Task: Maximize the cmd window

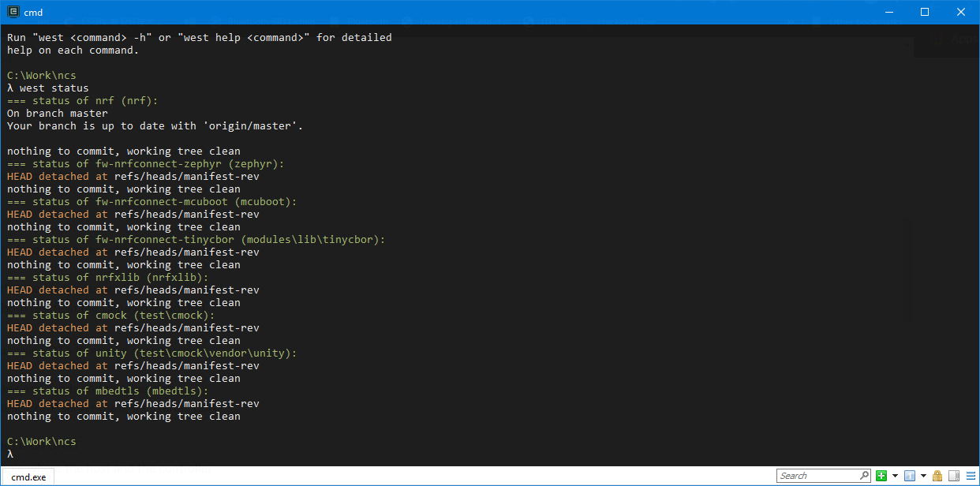Action: tap(925, 12)
